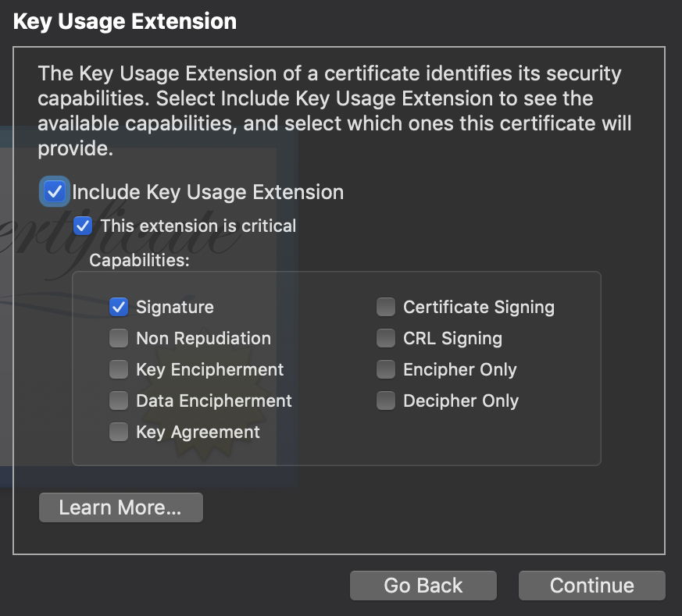Disable the Signature capability checkbox
This screenshot has width=682, height=616.
pyautogui.click(x=119, y=308)
